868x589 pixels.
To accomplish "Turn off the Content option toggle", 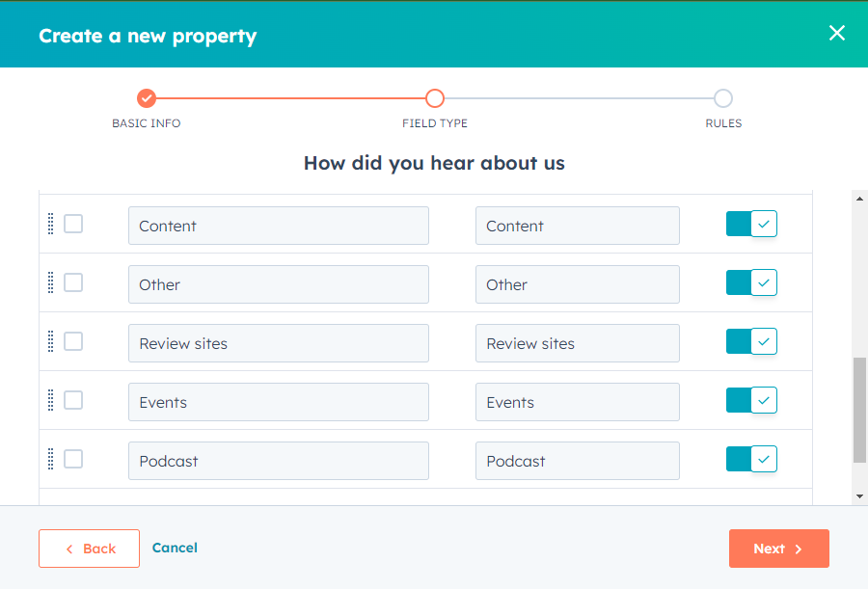I will [x=751, y=224].
